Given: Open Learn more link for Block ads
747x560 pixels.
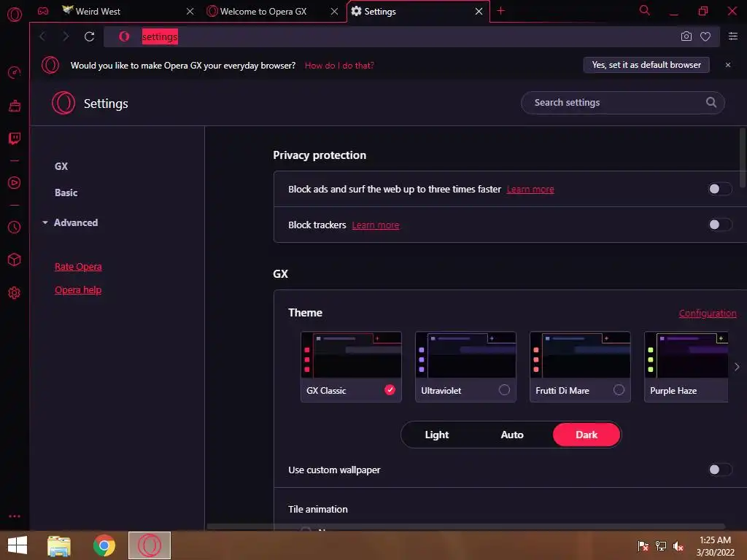Looking at the screenshot, I should 530,190.
